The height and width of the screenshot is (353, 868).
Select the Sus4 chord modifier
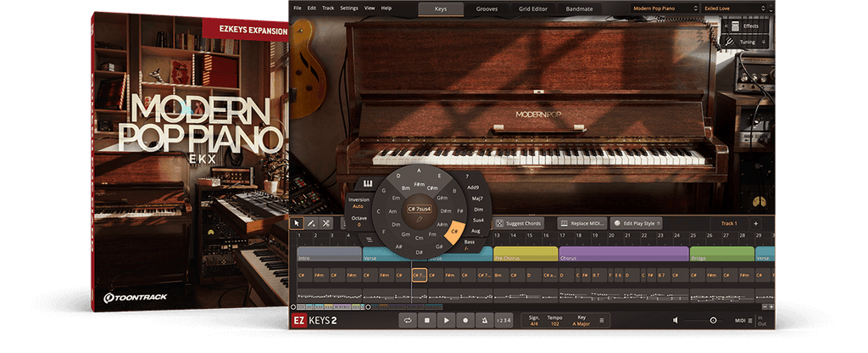tap(477, 220)
